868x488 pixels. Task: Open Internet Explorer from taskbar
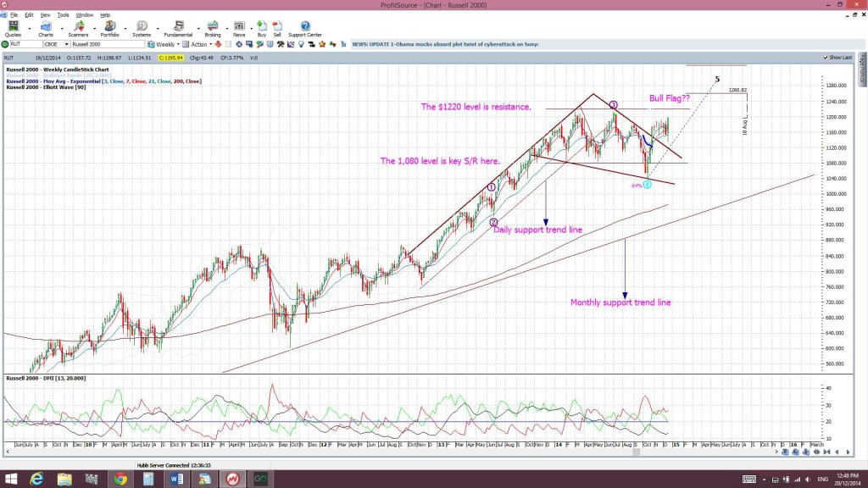pyautogui.click(x=36, y=479)
